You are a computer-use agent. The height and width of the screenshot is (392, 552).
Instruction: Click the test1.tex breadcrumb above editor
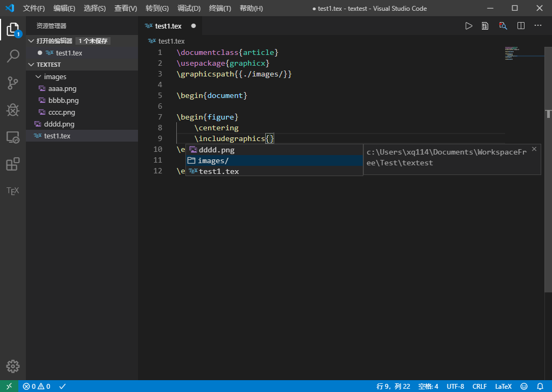[x=167, y=41]
